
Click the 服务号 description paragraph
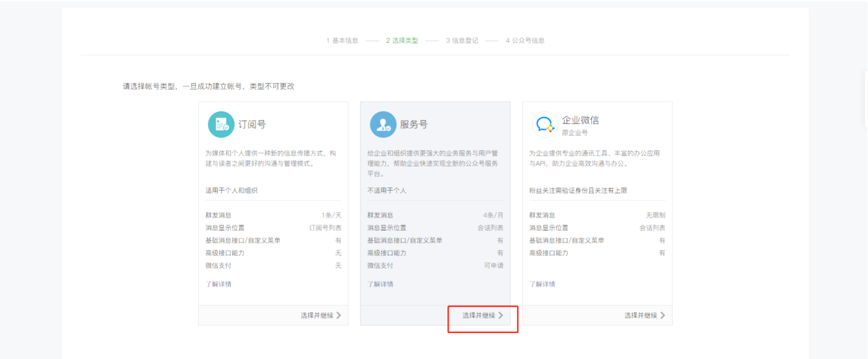(x=433, y=164)
